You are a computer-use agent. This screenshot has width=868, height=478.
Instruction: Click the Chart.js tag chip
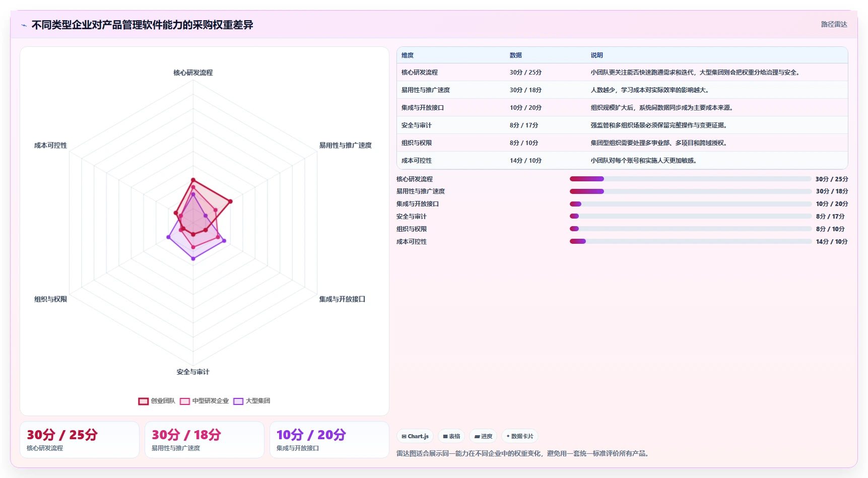[415, 436]
